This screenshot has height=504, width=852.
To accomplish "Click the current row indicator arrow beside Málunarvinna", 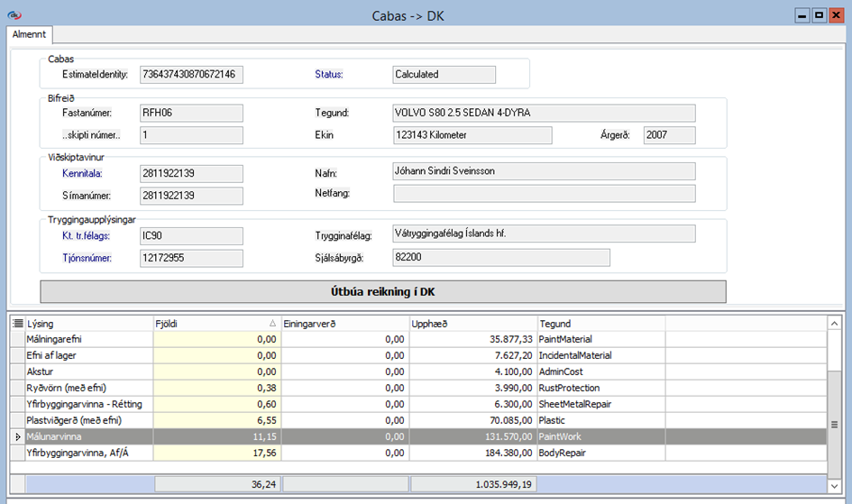I will [x=17, y=436].
